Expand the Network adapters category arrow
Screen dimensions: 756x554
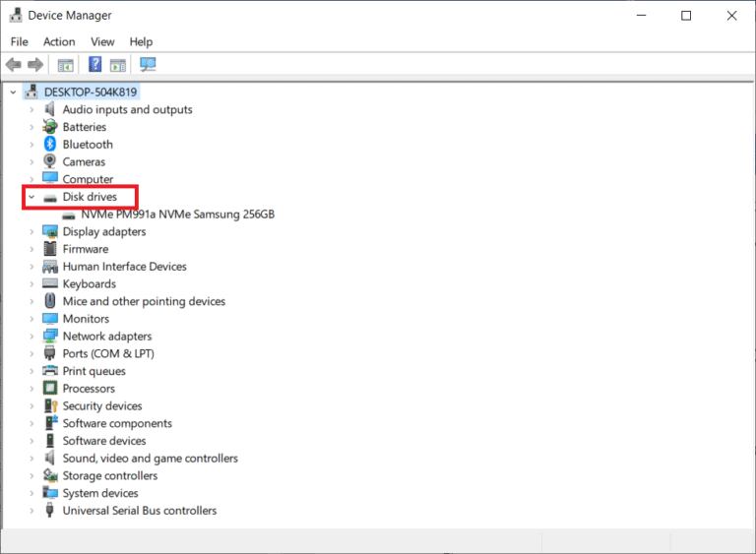tap(31, 337)
